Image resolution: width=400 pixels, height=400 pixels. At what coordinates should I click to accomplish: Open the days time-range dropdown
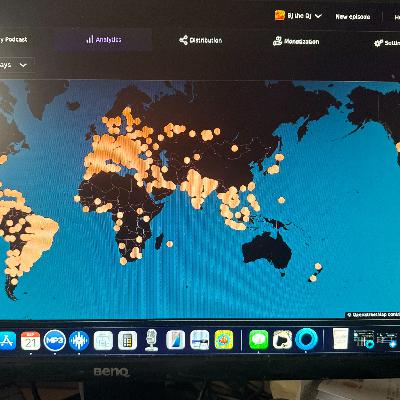pyautogui.click(x=17, y=65)
